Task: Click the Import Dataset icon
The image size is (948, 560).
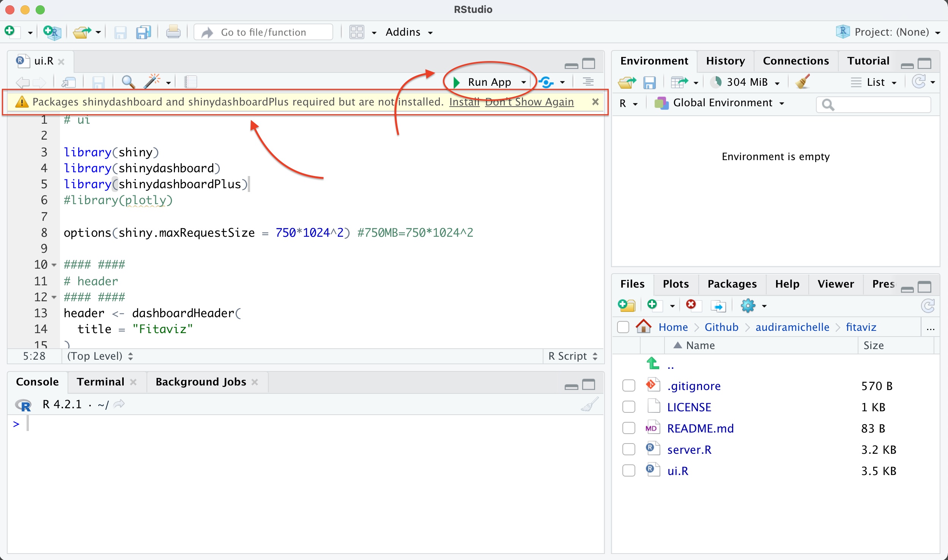Action: tap(679, 82)
